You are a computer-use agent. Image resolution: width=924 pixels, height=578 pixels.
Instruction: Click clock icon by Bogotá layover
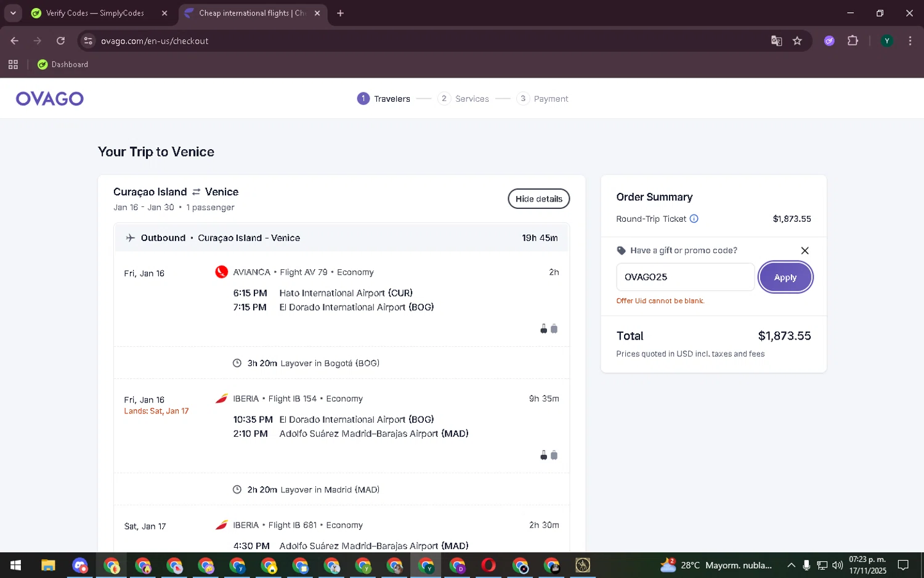[237, 364]
